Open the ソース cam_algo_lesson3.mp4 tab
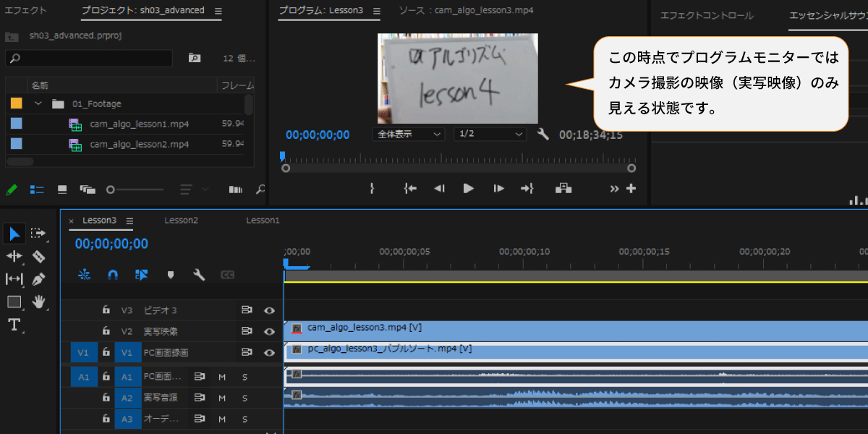Screen dimensions: 868x434 point(467,11)
